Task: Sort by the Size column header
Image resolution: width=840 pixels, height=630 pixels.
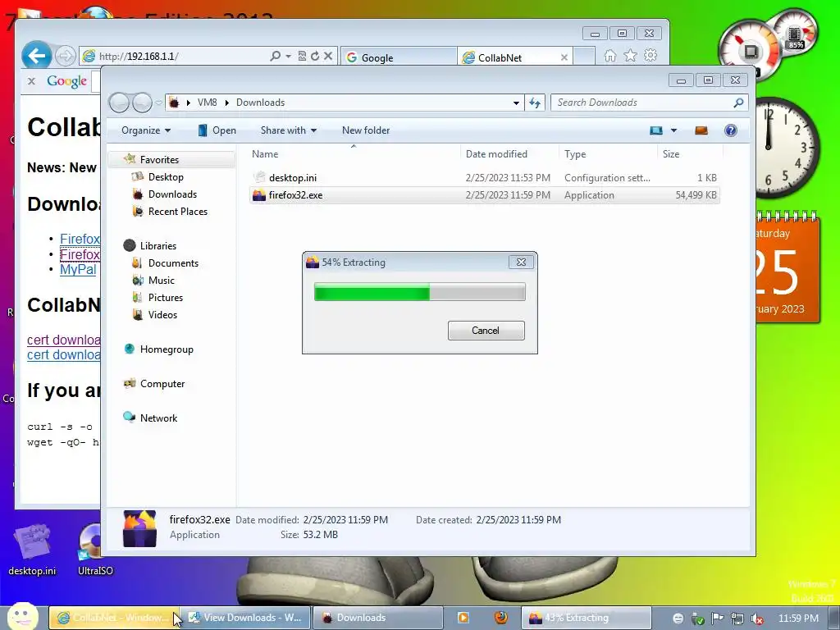Action: (x=690, y=153)
